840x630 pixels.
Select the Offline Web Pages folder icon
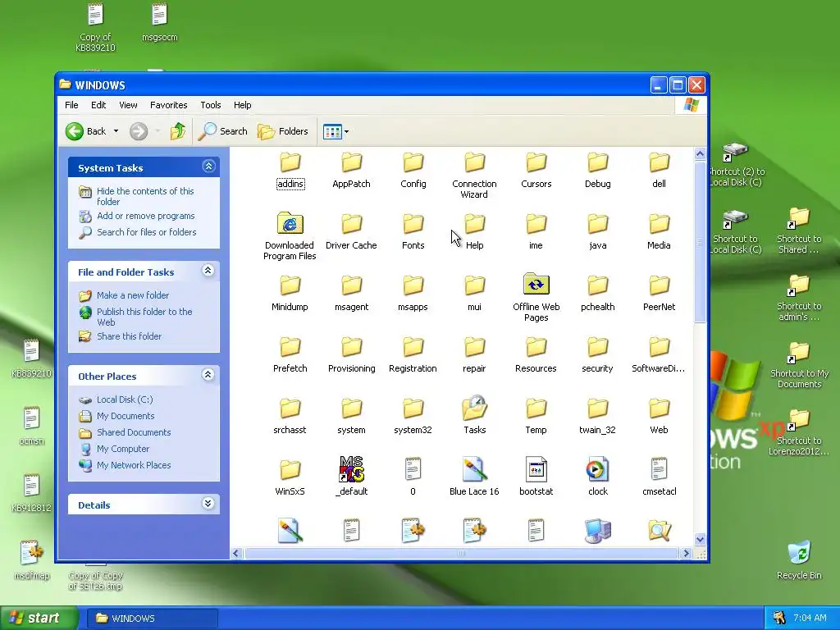(x=536, y=285)
